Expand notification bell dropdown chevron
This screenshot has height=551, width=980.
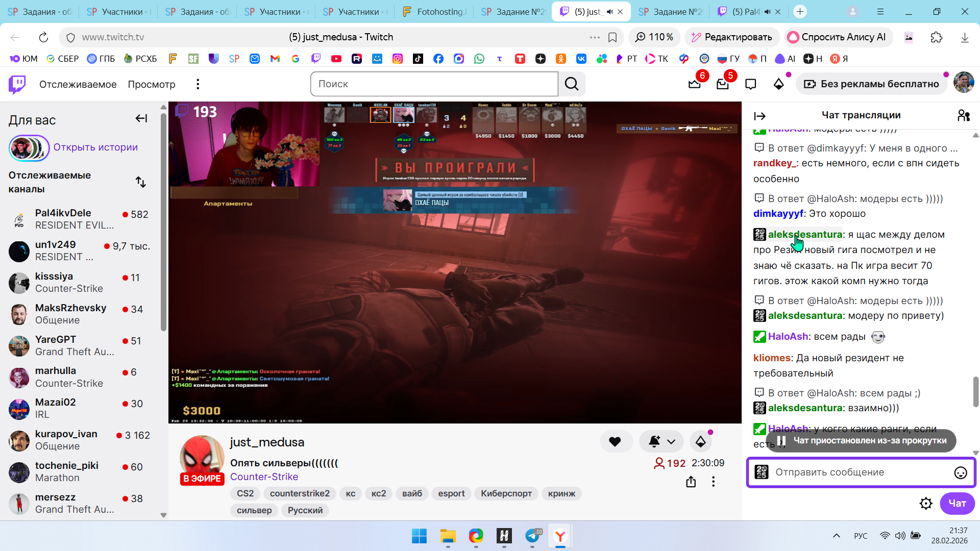click(x=671, y=442)
